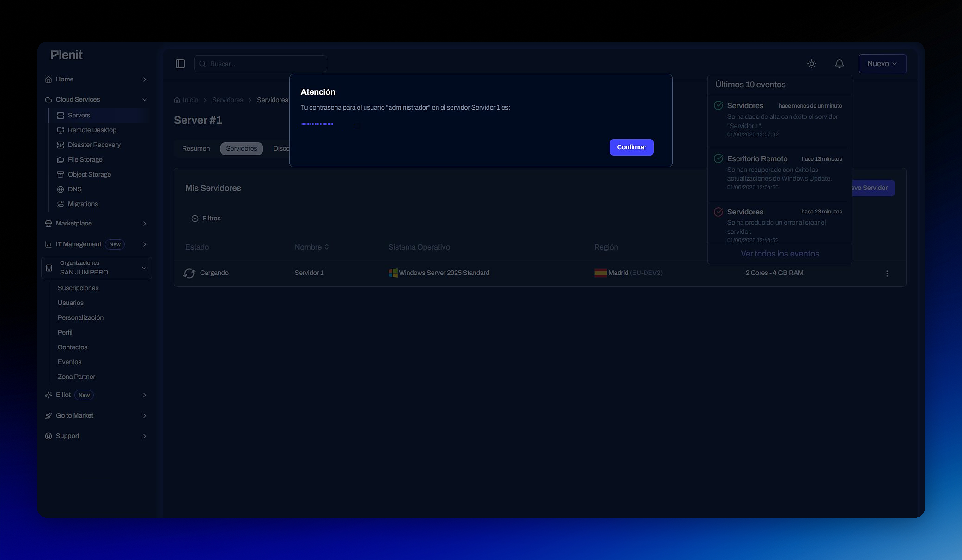Sort table by Nombre column

[312, 247]
